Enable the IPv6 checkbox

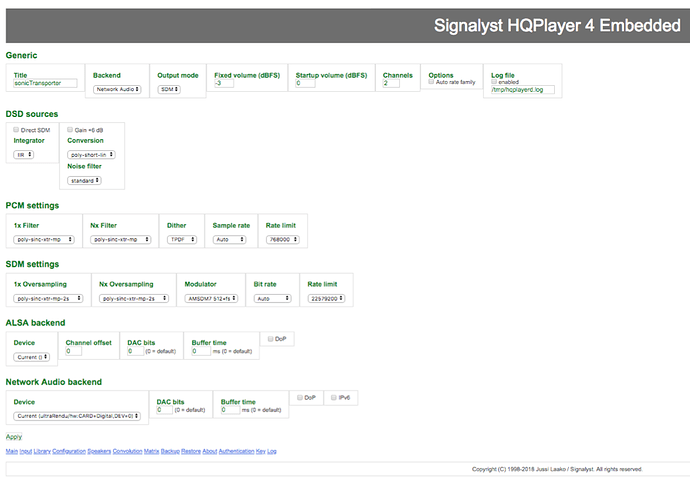(x=334, y=397)
